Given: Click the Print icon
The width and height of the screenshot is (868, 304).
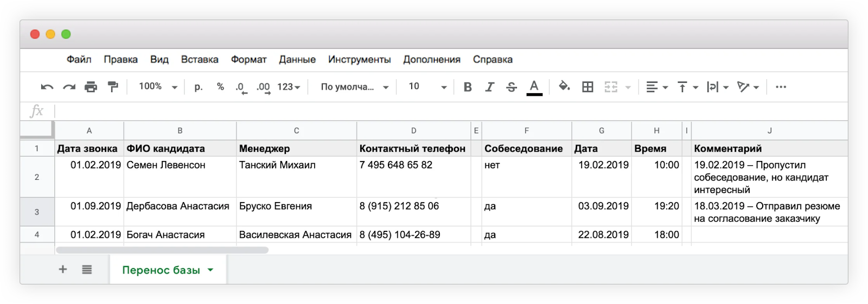Looking at the screenshot, I should pos(91,87).
